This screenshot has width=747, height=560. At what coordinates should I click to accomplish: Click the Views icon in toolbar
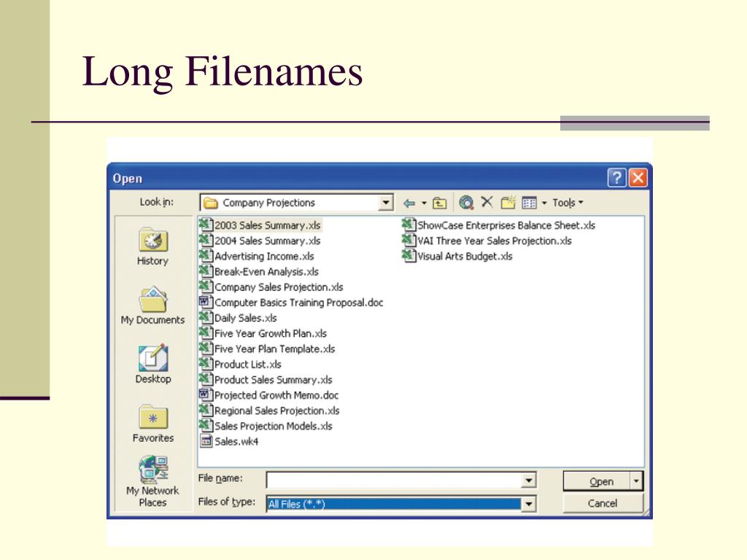click(x=530, y=203)
